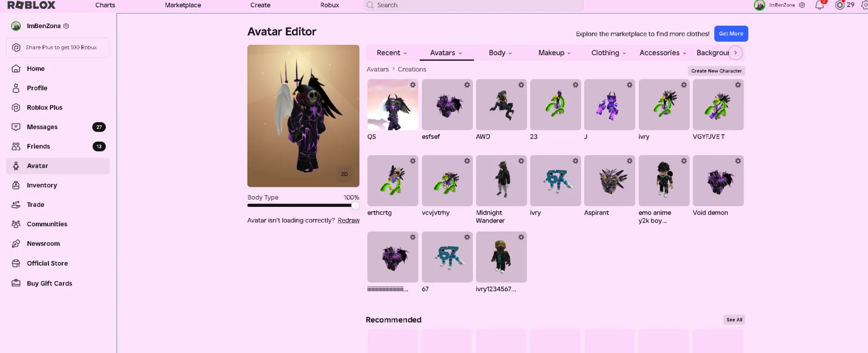868x353 pixels.
Task: Open the Create menu
Action: pos(260,5)
